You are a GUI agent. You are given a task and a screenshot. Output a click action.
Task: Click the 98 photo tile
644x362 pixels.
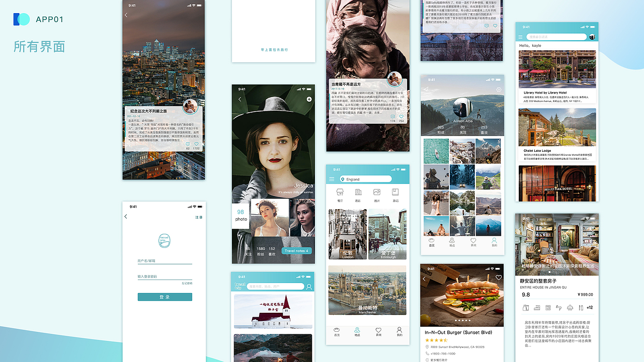[x=241, y=216]
